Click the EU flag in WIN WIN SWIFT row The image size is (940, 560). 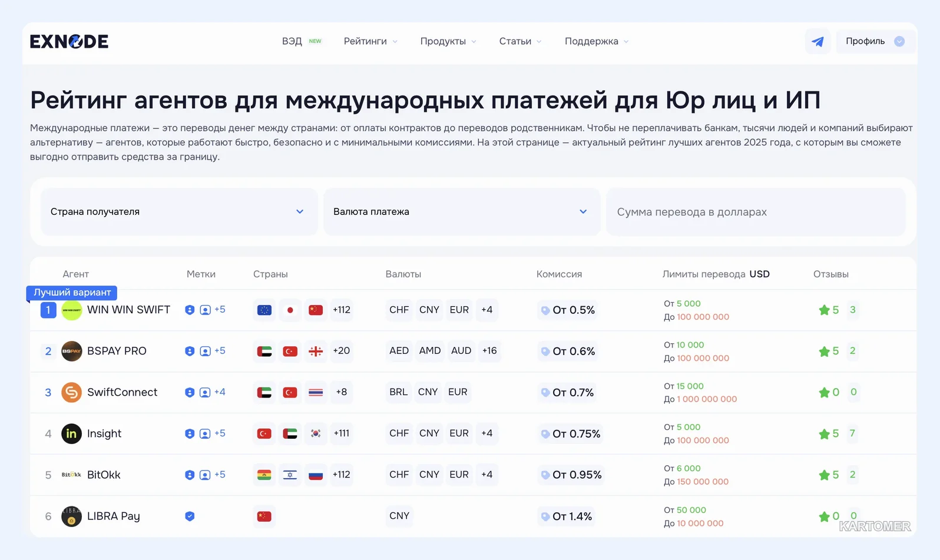pos(264,310)
